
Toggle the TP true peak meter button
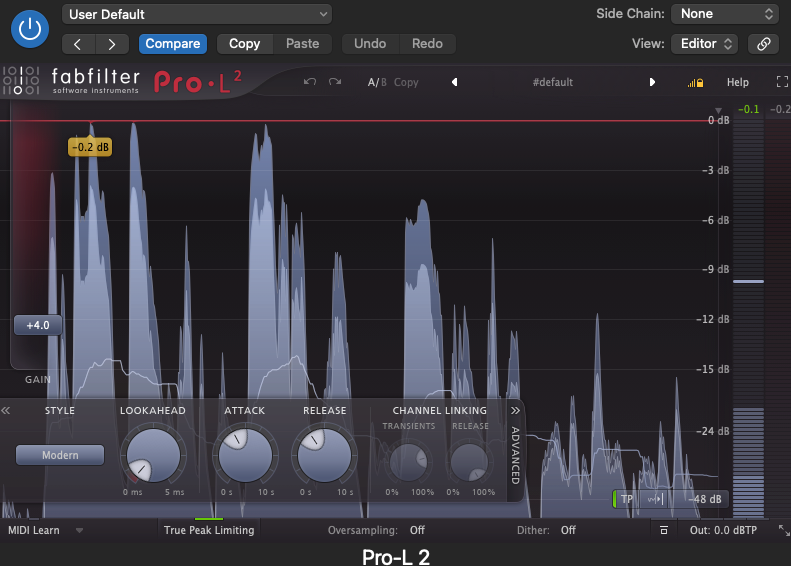[626, 499]
